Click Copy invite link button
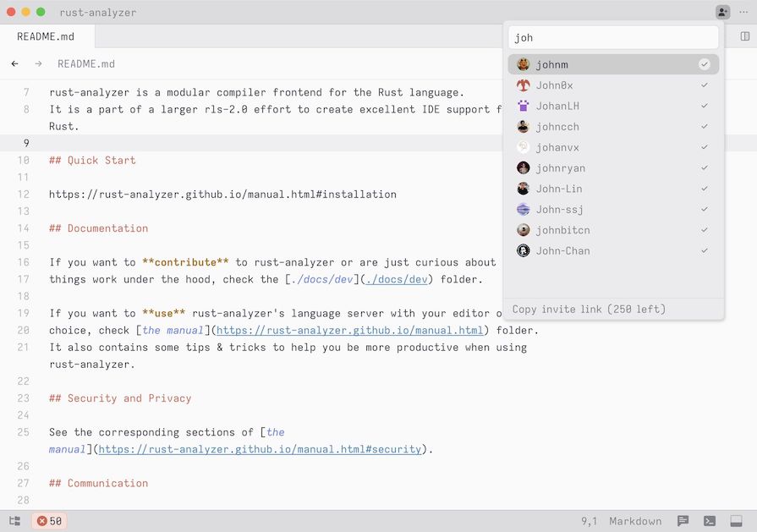Viewport: 757px width, 532px height. click(588, 309)
